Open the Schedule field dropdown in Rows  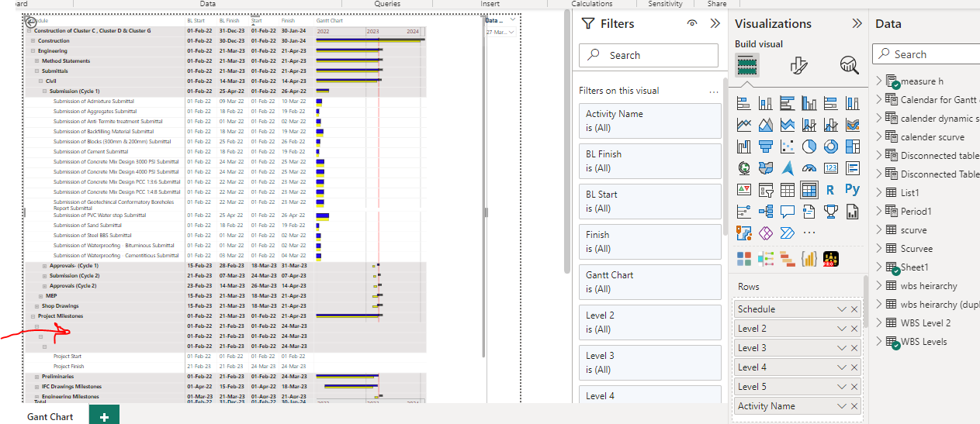842,309
